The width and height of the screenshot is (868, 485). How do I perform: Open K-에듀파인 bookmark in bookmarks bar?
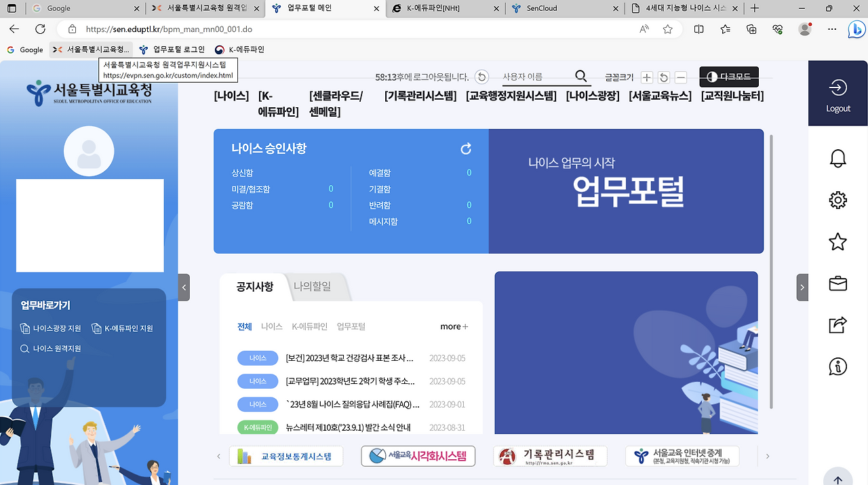[x=239, y=50]
